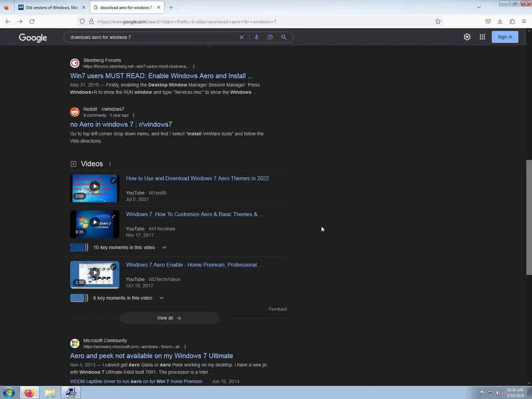Expand 10 key moments in this video
The width and height of the screenshot is (532, 399).
tap(164, 247)
